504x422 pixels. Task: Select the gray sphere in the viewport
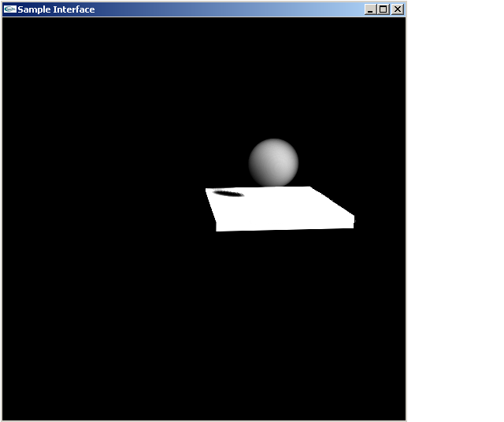(273, 163)
